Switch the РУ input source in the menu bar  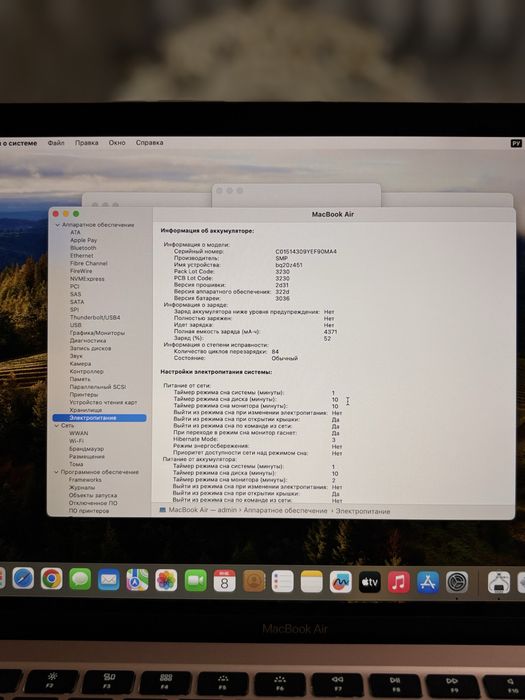(x=517, y=144)
